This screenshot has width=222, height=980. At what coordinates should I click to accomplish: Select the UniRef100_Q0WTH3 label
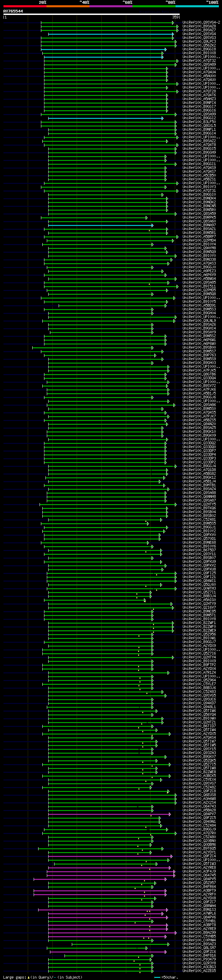coord(199,589)
